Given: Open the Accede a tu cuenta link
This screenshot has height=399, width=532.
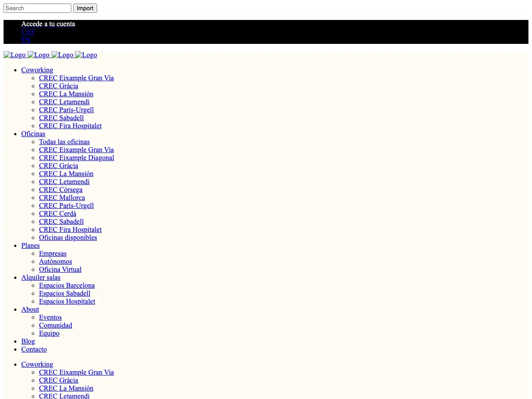Looking at the screenshot, I should [x=48, y=24].
